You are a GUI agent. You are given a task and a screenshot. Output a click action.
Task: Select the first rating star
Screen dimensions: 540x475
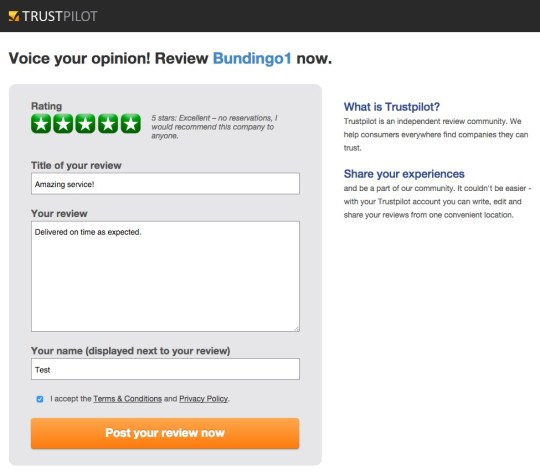pos(41,123)
